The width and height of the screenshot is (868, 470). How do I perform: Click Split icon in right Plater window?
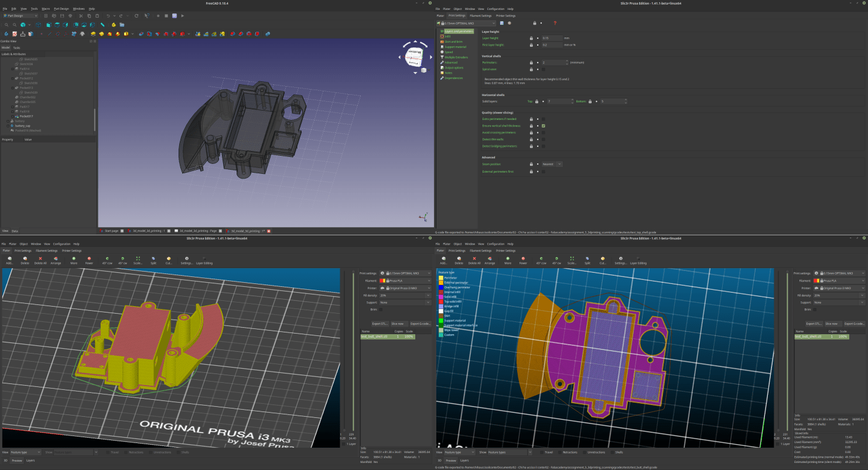click(x=587, y=260)
